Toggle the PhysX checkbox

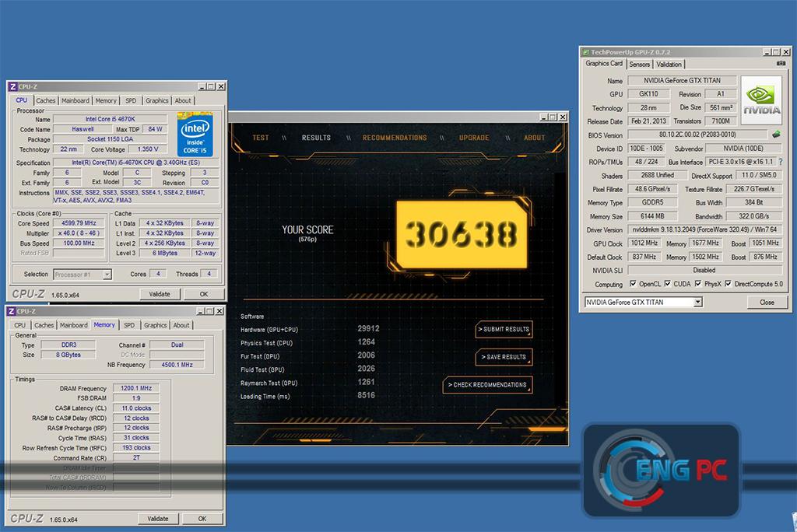click(698, 284)
